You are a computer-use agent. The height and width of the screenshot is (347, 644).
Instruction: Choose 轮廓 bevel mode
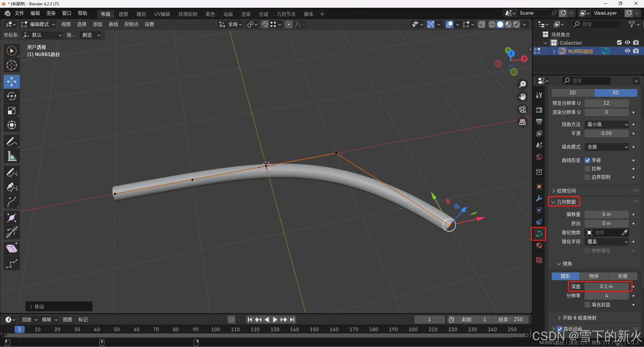623,276
